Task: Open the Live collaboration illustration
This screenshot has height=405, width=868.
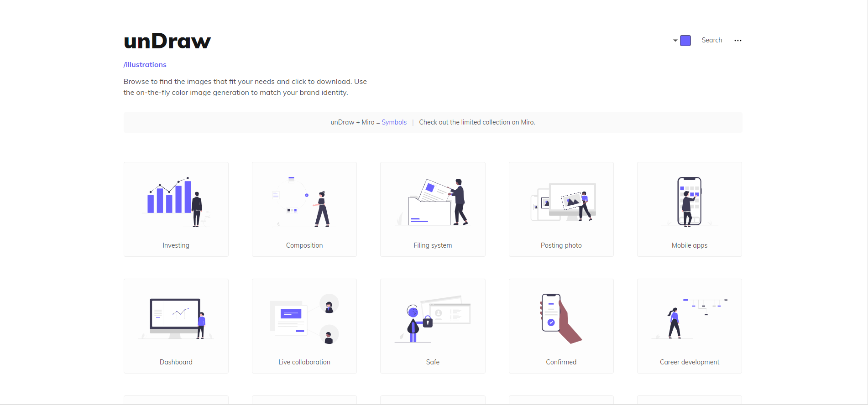Action: point(304,319)
